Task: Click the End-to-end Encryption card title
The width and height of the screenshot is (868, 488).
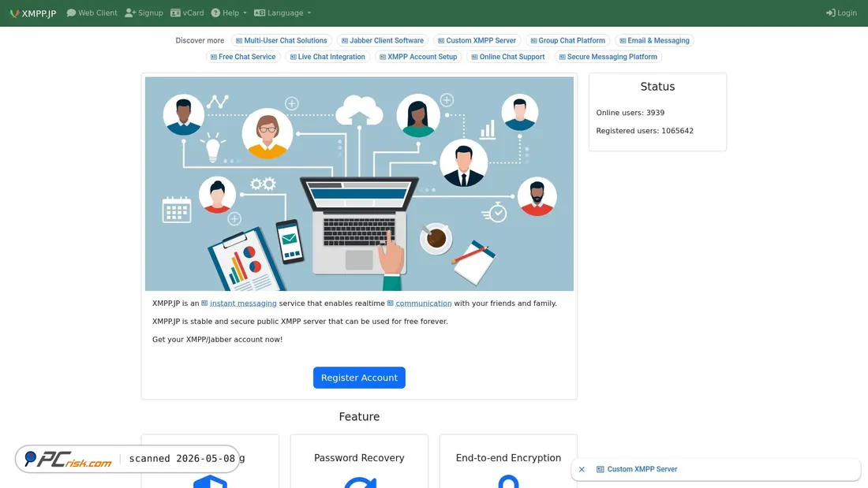Action: pyautogui.click(x=508, y=457)
